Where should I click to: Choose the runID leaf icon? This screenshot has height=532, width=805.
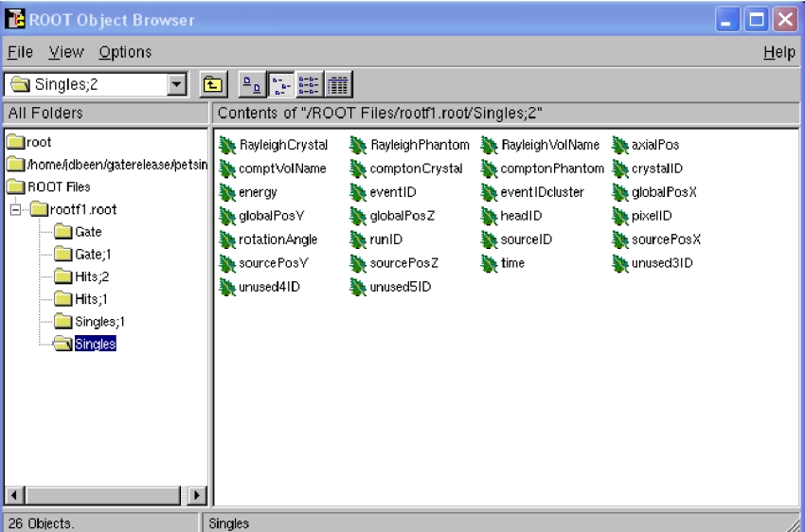coord(358,239)
